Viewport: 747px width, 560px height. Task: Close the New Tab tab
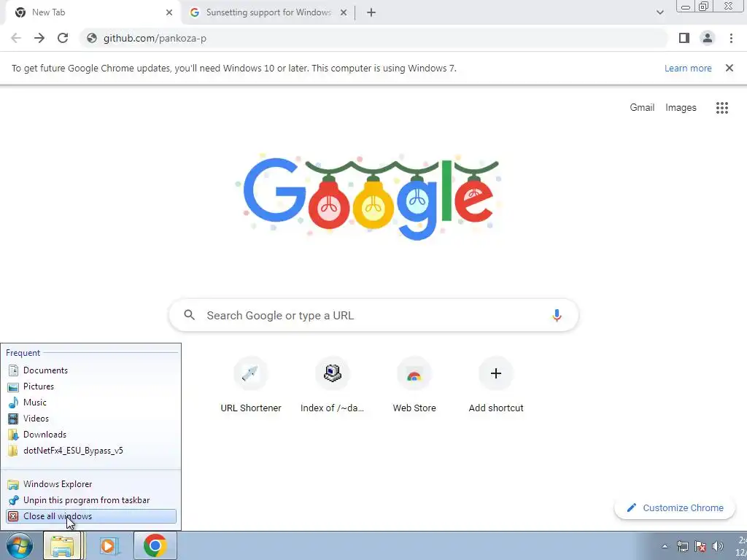click(x=169, y=12)
